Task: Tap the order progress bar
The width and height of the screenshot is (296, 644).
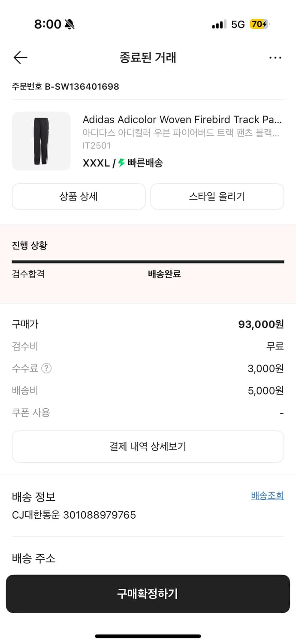Action: (x=148, y=261)
